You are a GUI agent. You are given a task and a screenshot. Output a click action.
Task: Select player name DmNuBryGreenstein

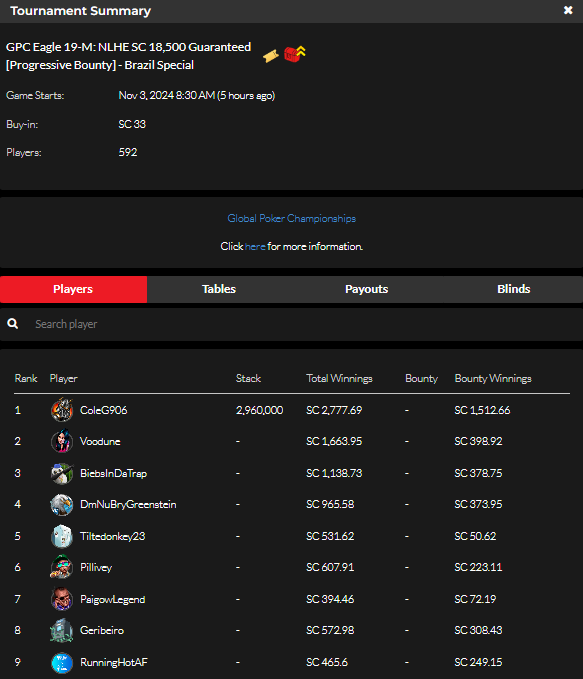(128, 504)
